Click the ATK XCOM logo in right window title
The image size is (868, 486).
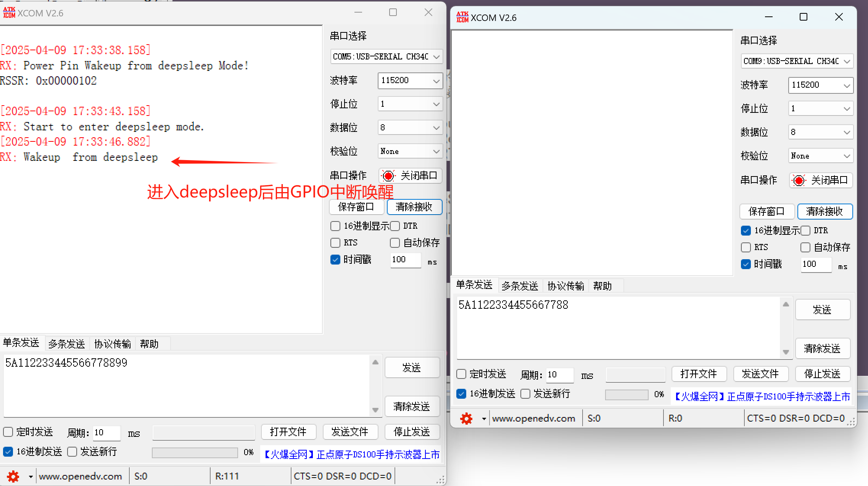(x=462, y=17)
